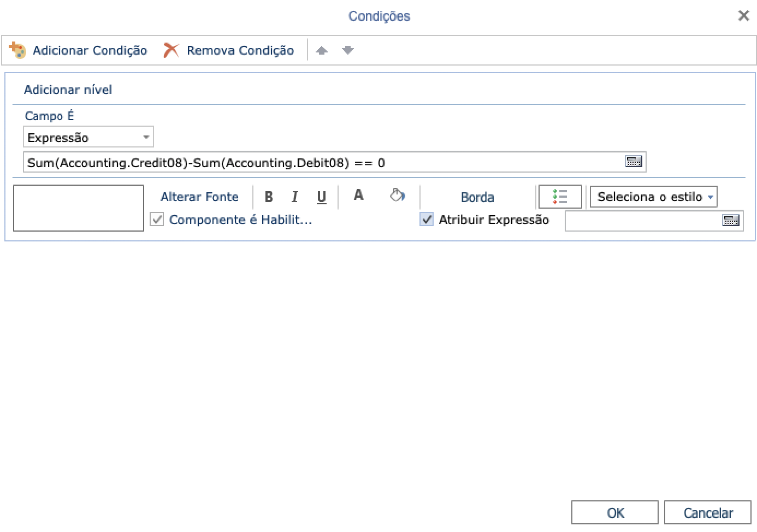Toggle italic formatting
This screenshot has width=757, height=532.
point(295,197)
